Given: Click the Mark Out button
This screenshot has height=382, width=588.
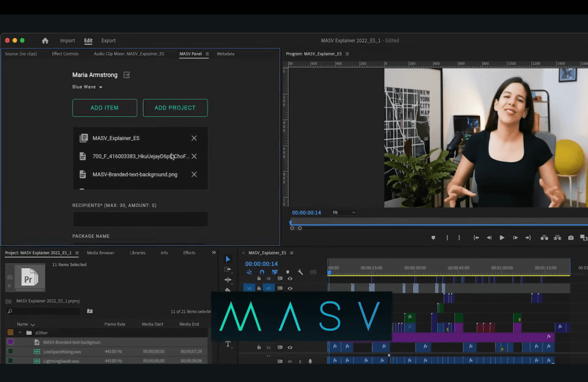Looking at the screenshot, I should [x=459, y=237].
